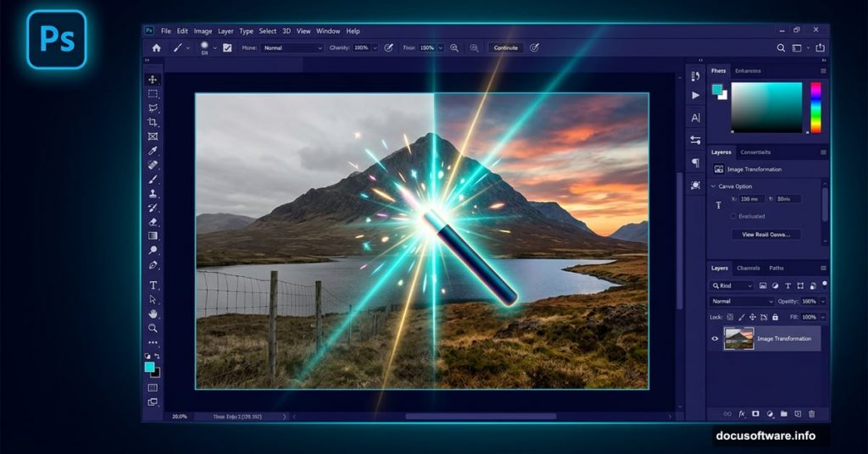The height and width of the screenshot is (454, 868).
Task: Open the Mode Normal dropdown in options bar
Action: pos(292,48)
